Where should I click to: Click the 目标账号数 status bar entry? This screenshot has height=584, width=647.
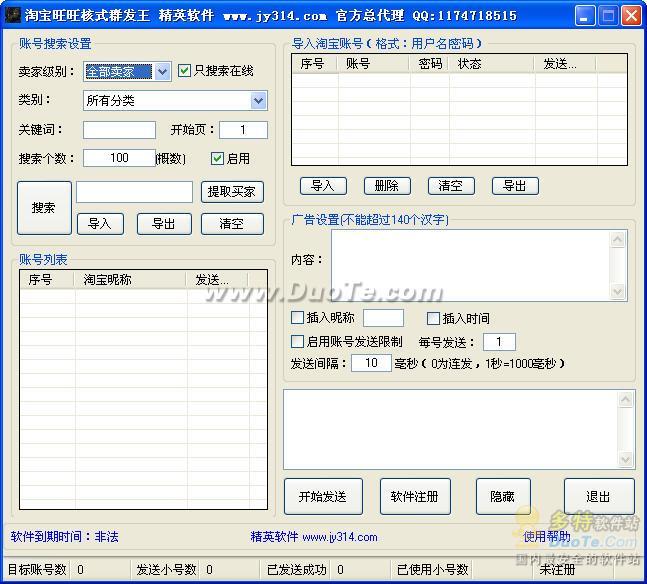tap(37, 570)
